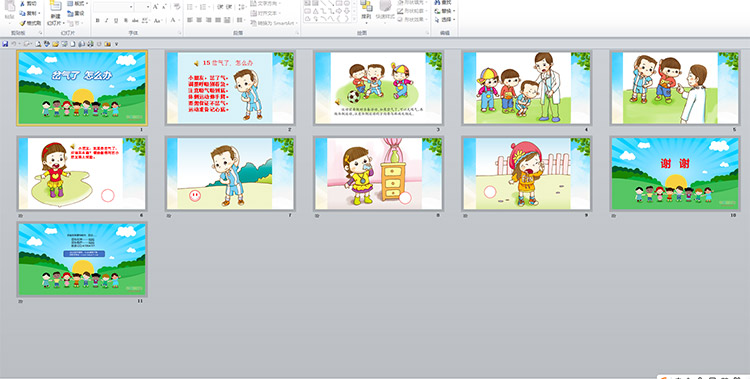
Task: Click the Shape Fill (形状填充) button
Action: (x=412, y=2)
